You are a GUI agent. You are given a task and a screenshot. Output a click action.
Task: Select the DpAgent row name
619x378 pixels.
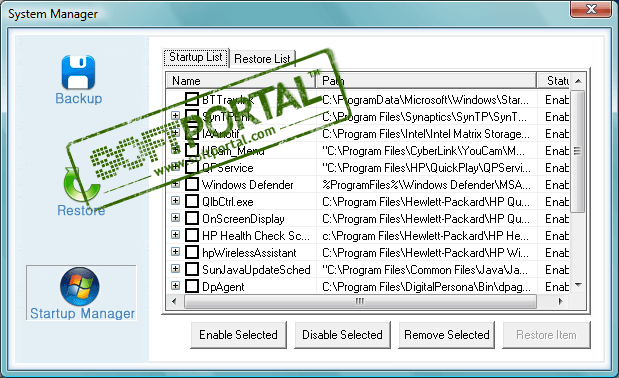tap(223, 287)
